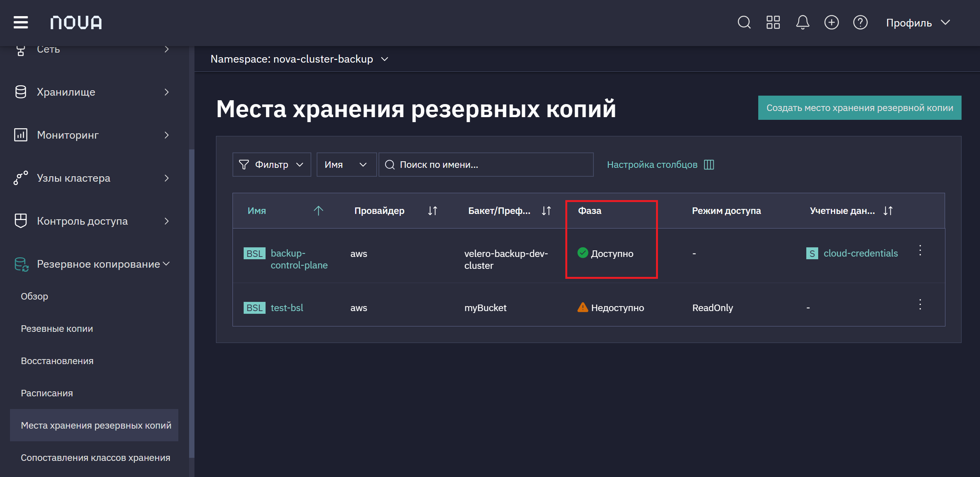Open the hamburger navigation menu
Image resolution: width=980 pixels, height=477 pixels.
pos(21,22)
